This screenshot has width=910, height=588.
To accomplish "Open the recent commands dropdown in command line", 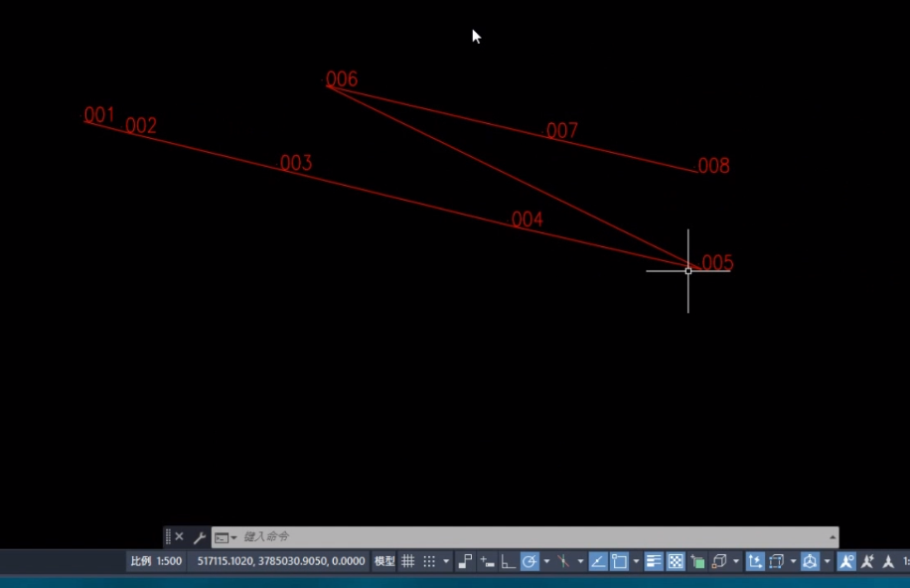I will point(226,537).
